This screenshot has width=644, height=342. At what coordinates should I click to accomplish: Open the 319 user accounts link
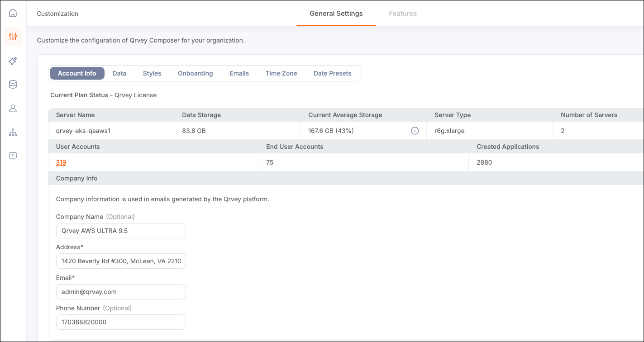click(61, 162)
